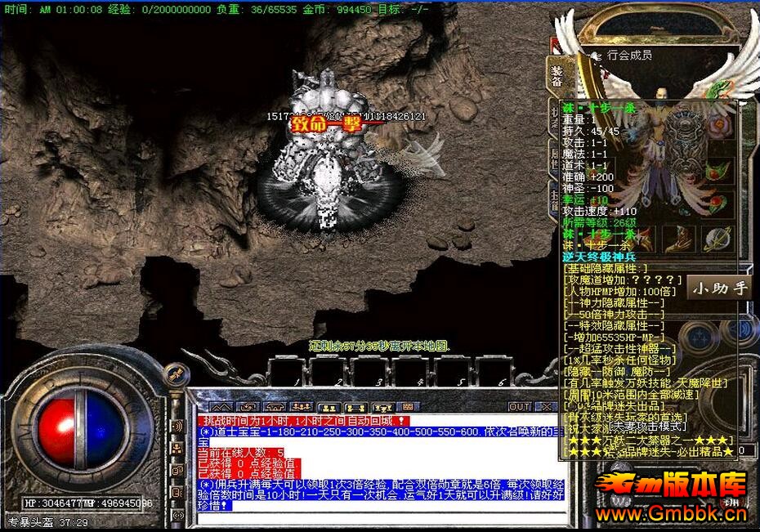Viewport: 760px width, 532px height.
Task: Click the pink rose item equipment slot
Action: (x=719, y=125)
